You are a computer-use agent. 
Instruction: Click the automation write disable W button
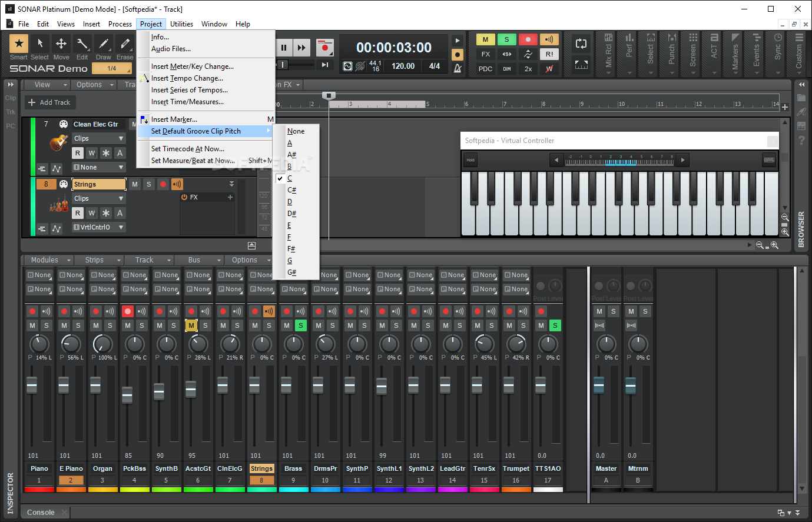pos(549,69)
